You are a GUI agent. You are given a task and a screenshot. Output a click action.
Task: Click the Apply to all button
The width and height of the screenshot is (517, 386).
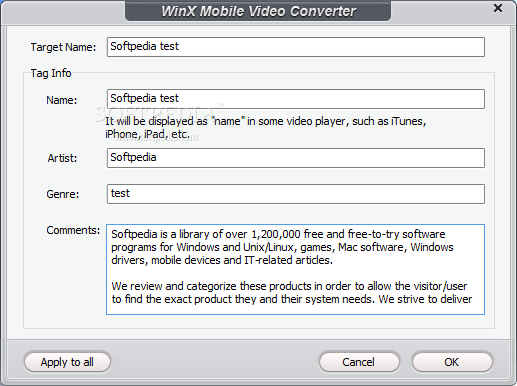[x=67, y=362]
